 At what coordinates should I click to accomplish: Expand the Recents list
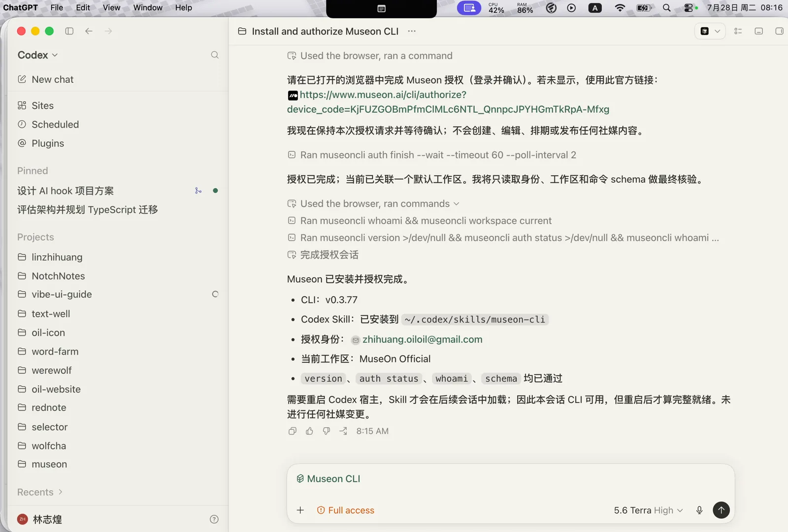click(x=40, y=492)
